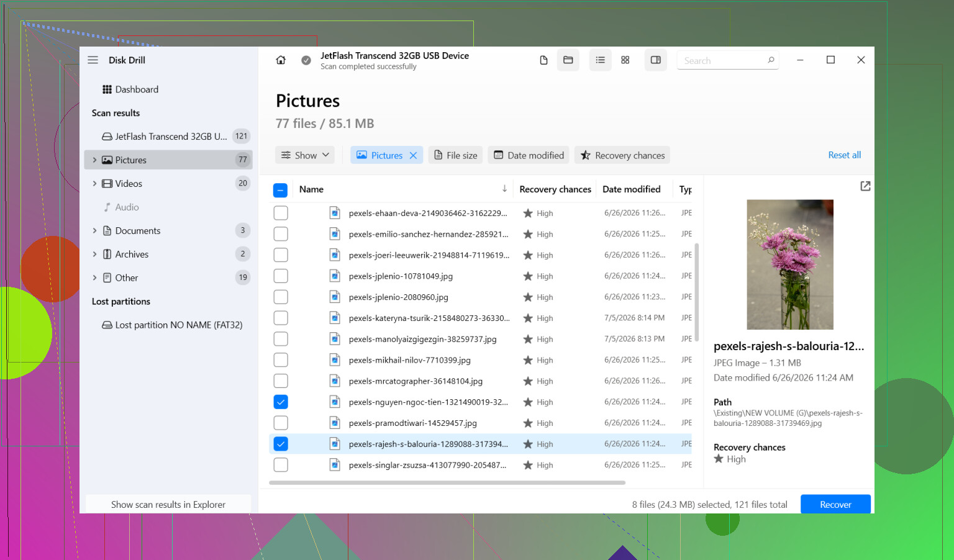Expand the Other category in sidebar
This screenshot has width=954, height=560.
pyautogui.click(x=94, y=278)
